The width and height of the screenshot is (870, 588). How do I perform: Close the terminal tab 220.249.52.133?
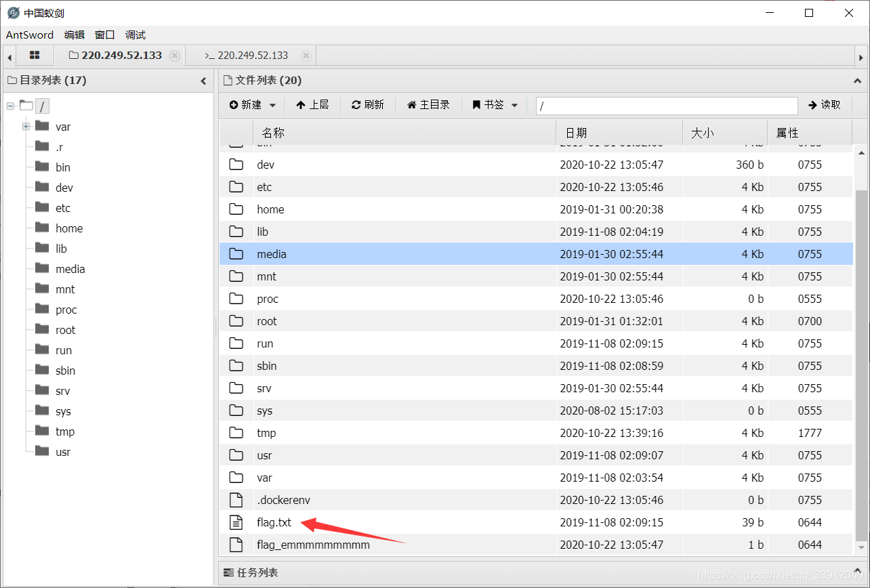(x=306, y=56)
